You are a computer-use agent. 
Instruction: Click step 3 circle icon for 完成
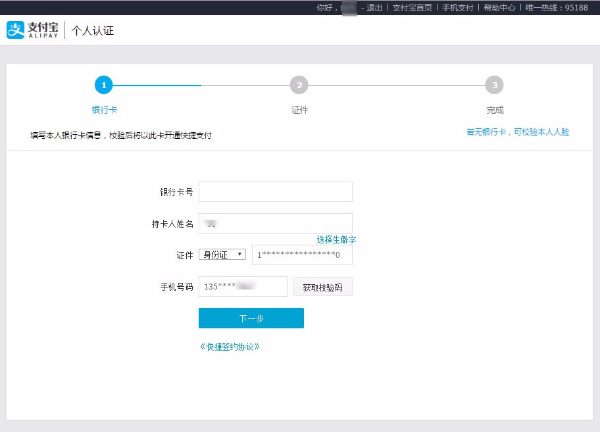494,86
